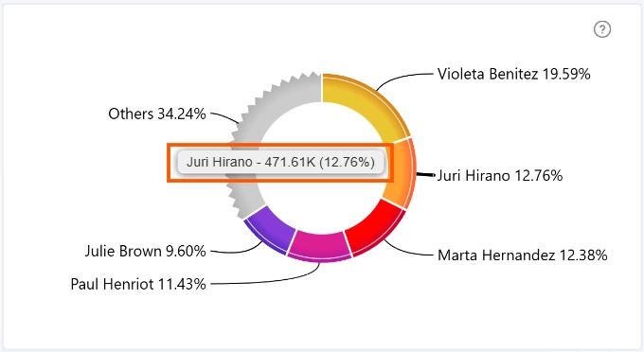Image resolution: width=644 pixels, height=352 pixels.
Task: Select the magenta Paul Henriot donut segment
Action: pos(319,246)
